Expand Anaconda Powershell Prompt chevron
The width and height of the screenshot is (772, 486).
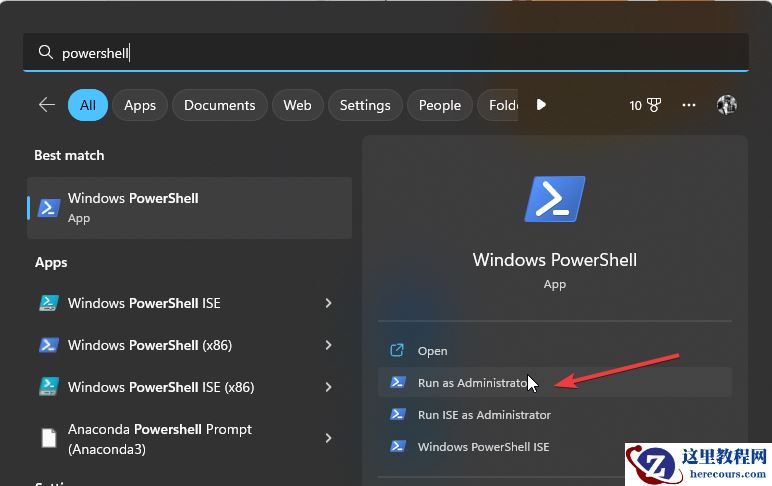pos(328,438)
